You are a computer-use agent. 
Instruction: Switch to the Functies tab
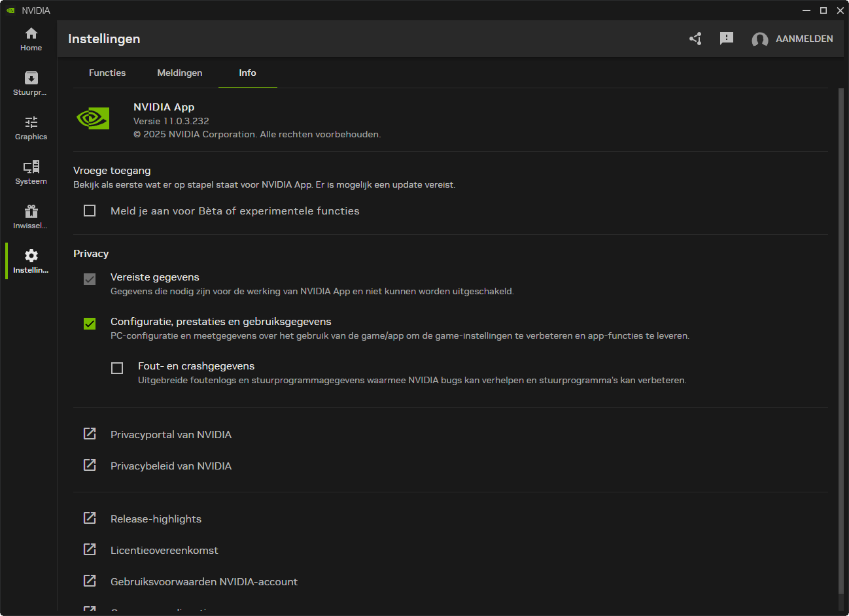click(x=107, y=73)
